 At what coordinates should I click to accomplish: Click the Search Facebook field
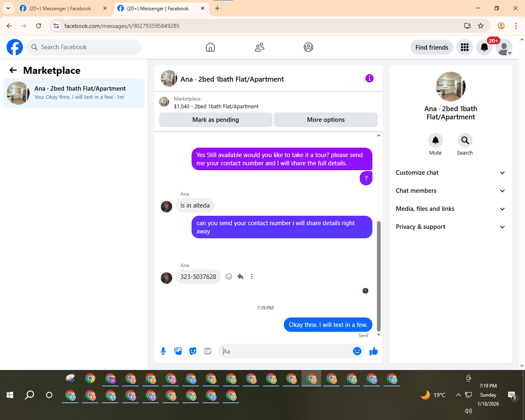(84, 47)
